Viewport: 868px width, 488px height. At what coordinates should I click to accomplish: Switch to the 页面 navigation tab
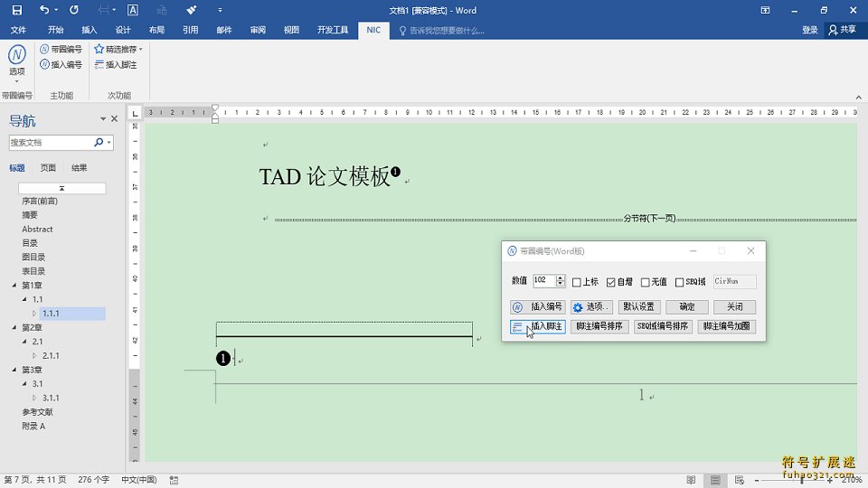[x=48, y=168]
